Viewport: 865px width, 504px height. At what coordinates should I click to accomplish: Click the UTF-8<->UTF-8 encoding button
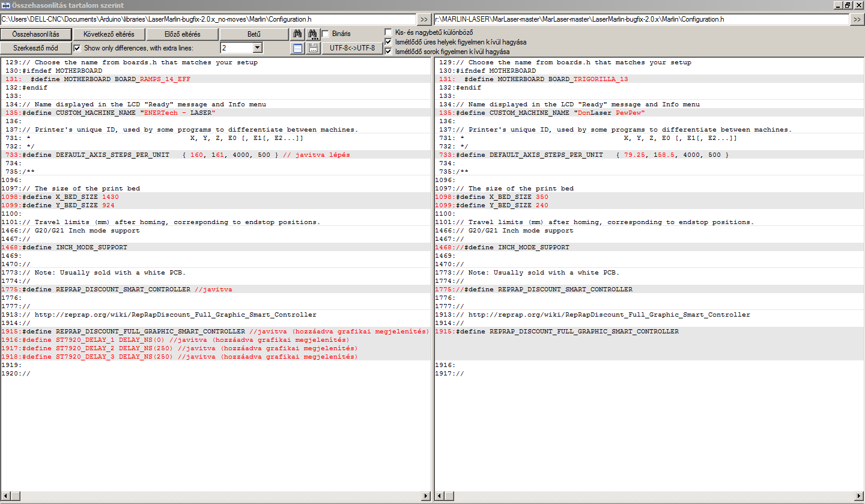353,48
